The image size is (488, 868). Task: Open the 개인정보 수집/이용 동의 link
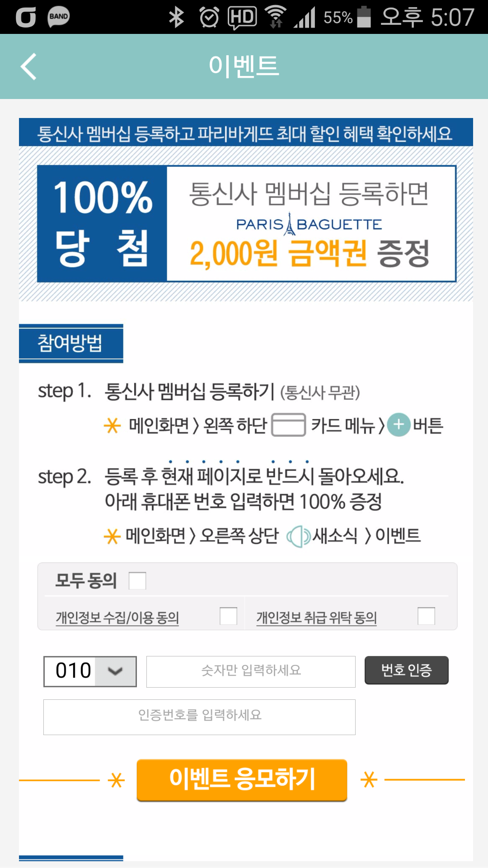click(x=117, y=618)
